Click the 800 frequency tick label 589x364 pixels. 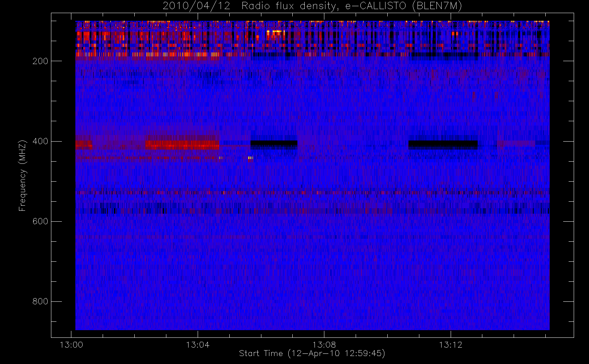click(40, 301)
